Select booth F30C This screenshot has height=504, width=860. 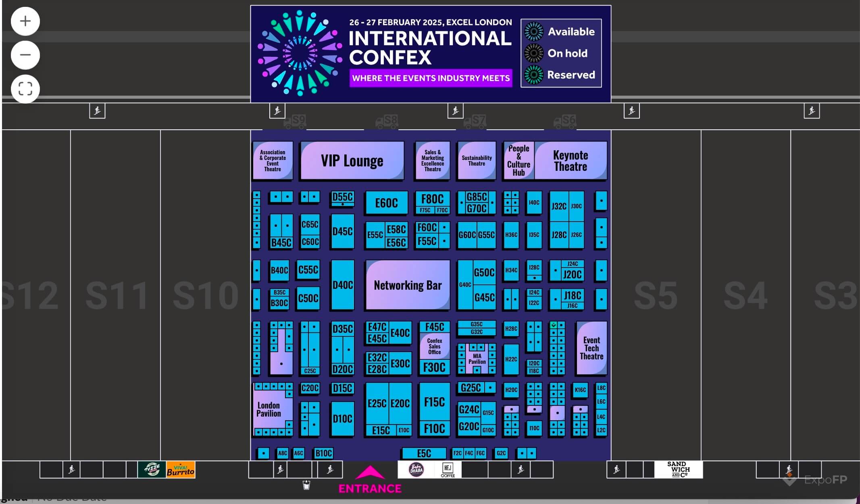point(435,367)
